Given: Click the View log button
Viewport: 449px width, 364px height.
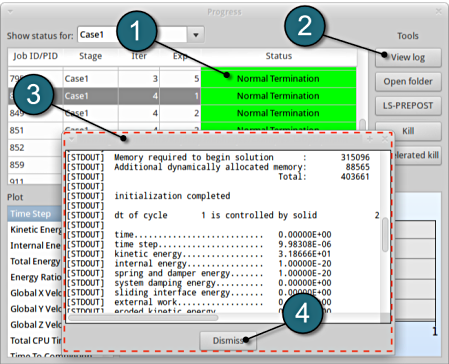Looking at the screenshot, I should click(x=408, y=58).
